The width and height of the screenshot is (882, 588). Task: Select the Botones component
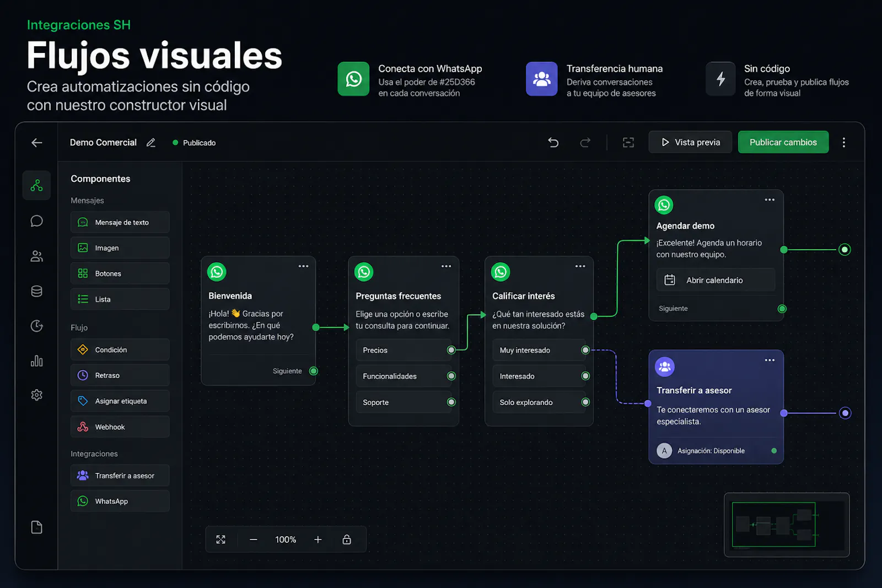click(120, 273)
